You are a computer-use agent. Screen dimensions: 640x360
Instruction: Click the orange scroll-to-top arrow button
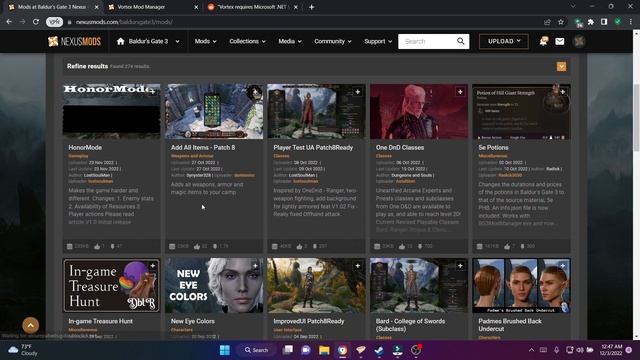31,325
